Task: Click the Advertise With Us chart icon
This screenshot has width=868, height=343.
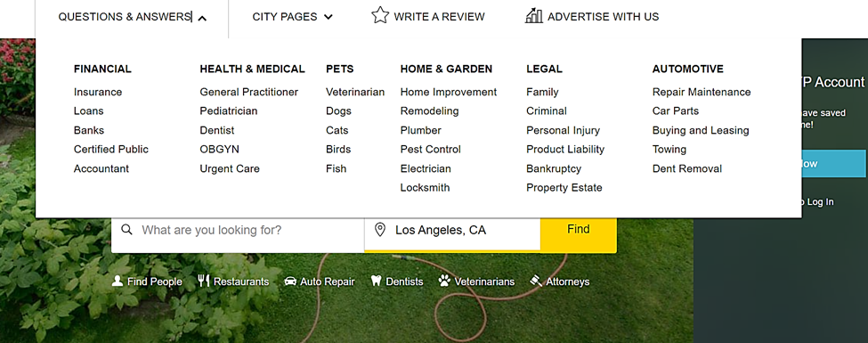Action: 533,16
